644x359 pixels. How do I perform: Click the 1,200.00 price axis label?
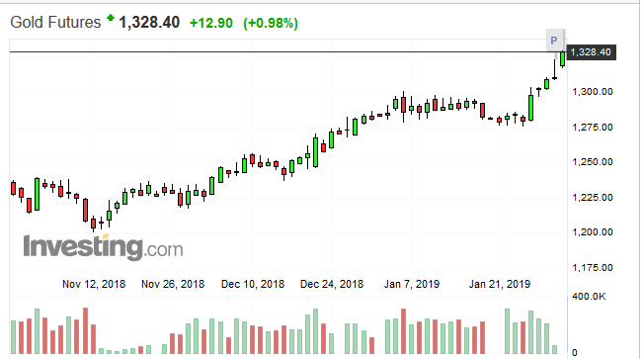pyautogui.click(x=593, y=232)
